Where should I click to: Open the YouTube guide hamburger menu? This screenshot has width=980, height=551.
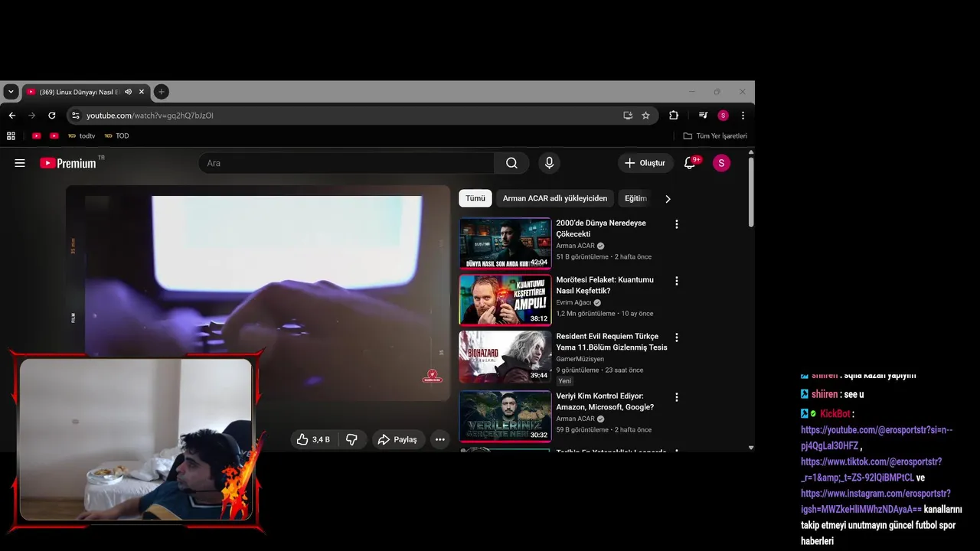point(20,163)
